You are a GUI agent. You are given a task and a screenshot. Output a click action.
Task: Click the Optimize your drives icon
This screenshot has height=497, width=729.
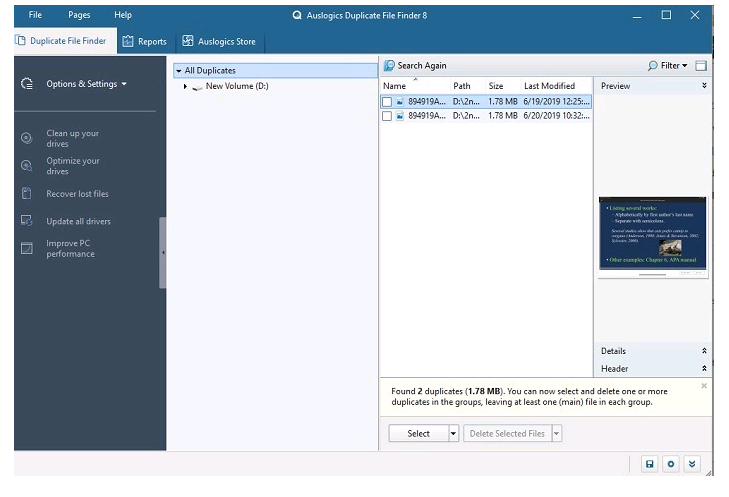tap(27, 166)
